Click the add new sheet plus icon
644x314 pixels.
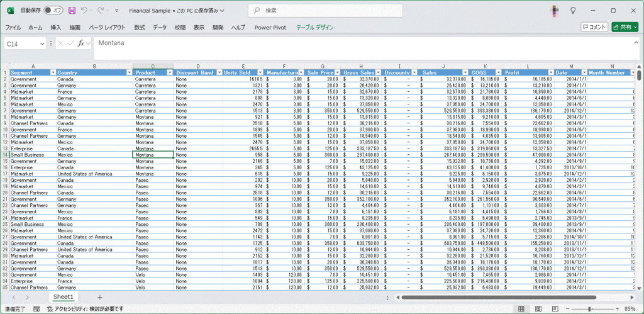(x=100, y=297)
